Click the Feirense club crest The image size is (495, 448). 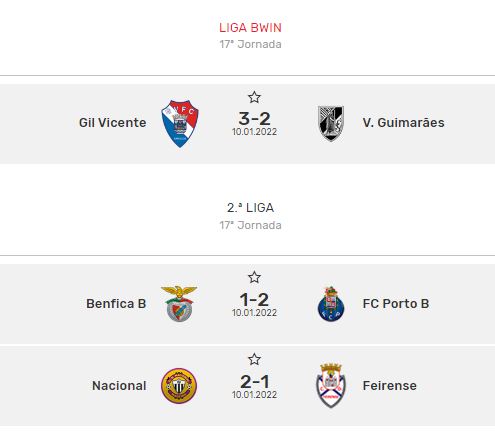[331, 386]
